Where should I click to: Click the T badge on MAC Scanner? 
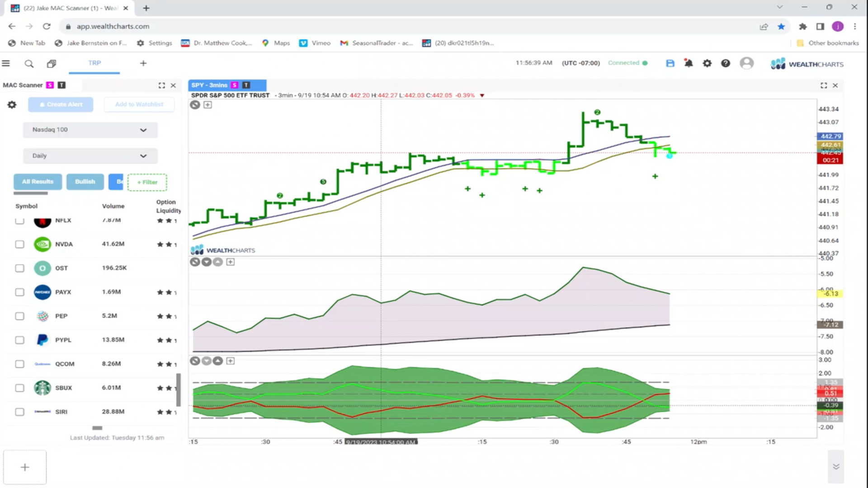61,85
